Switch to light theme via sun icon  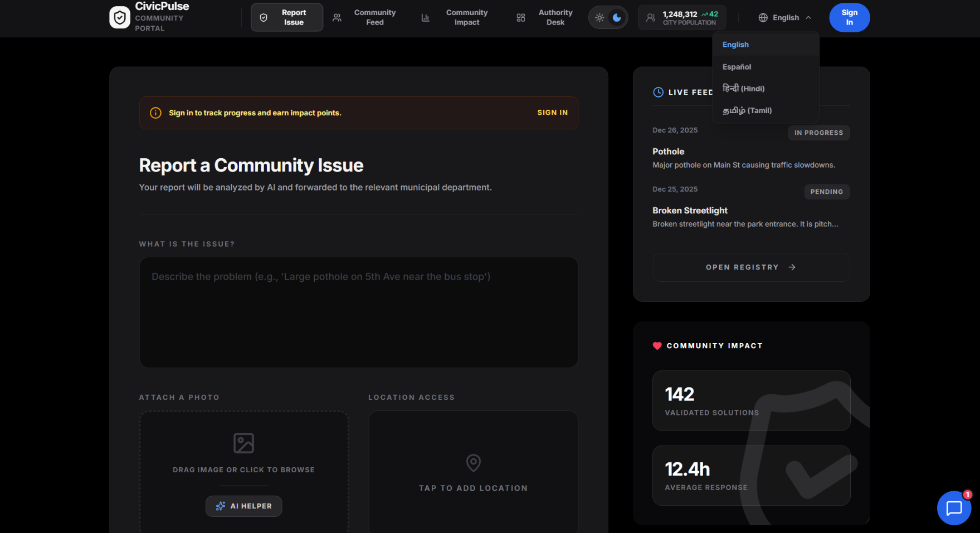[599, 17]
